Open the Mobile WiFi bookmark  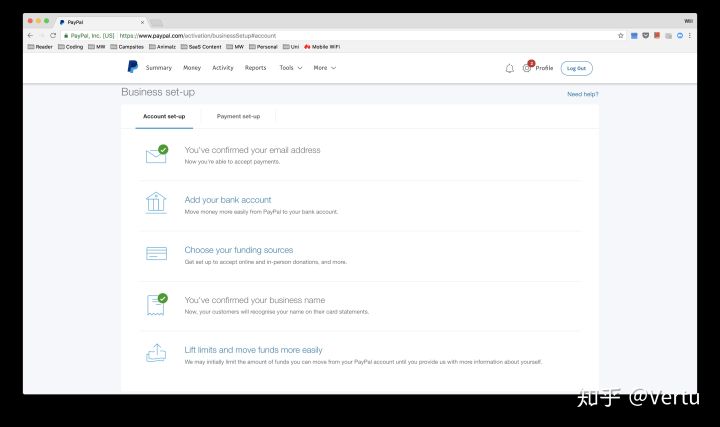(322, 47)
